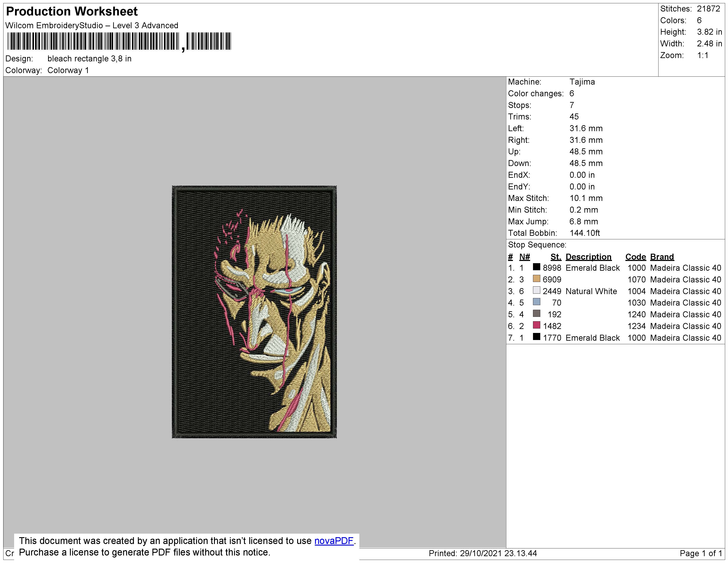Click the max stitch value "10.1 mm"
The image size is (728, 563).
tap(586, 198)
